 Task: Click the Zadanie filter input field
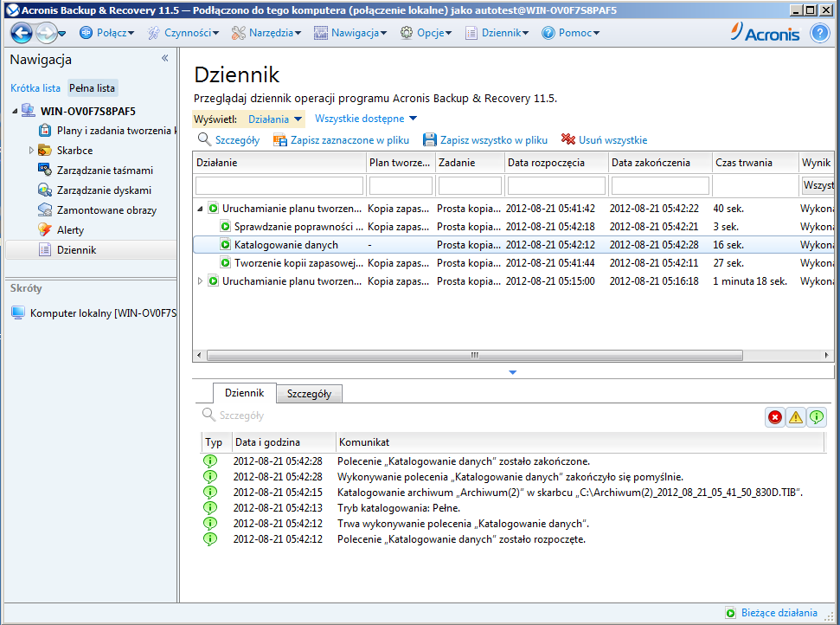(470, 186)
